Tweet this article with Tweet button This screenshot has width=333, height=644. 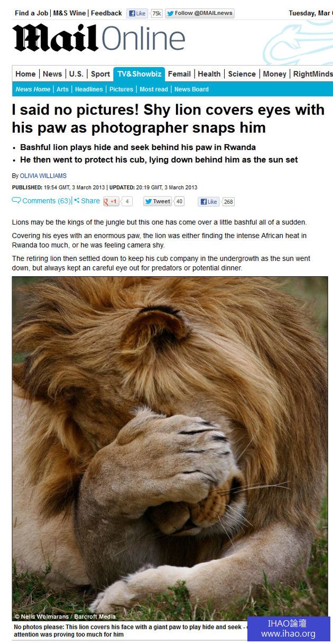(158, 201)
